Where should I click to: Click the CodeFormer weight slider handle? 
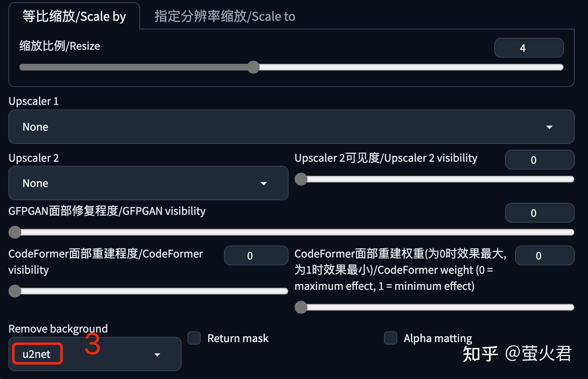301,307
